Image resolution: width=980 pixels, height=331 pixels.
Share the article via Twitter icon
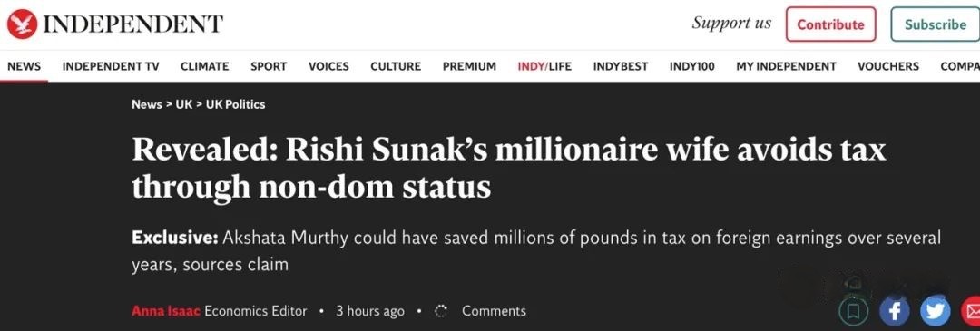pyautogui.click(x=936, y=310)
